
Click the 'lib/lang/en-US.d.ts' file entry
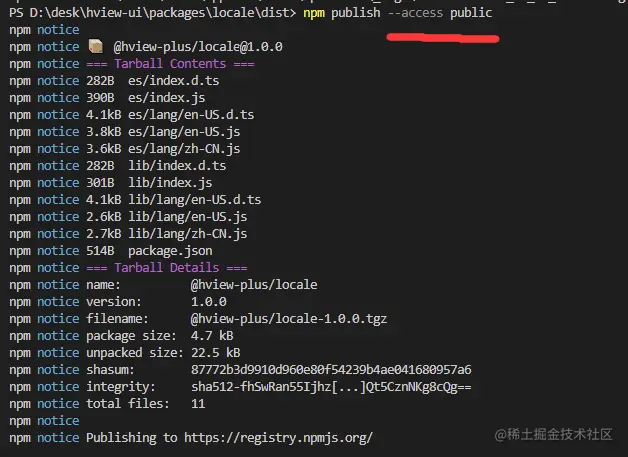195,200
